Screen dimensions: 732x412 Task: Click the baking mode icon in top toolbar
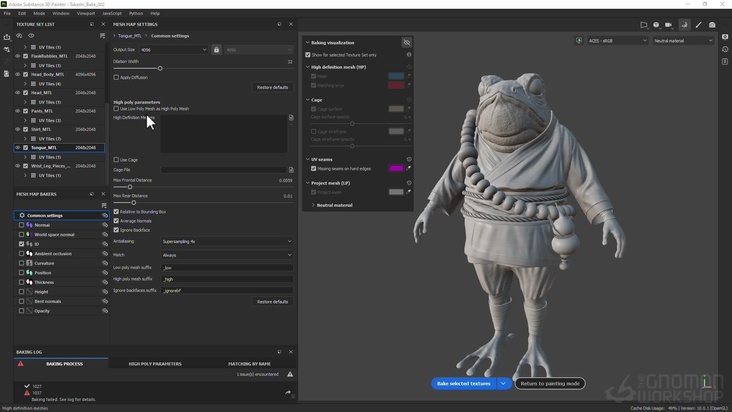click(684, 25)
